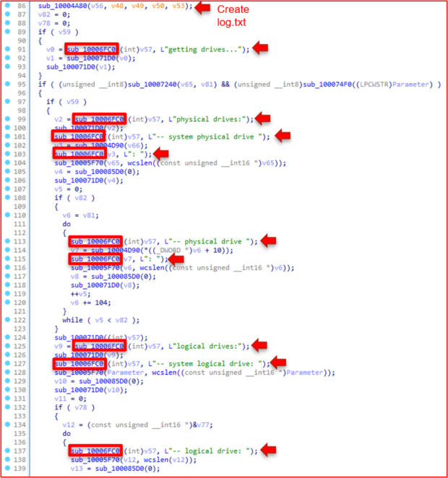Click breakpoint dot at line 113

(x=8, y=241)
